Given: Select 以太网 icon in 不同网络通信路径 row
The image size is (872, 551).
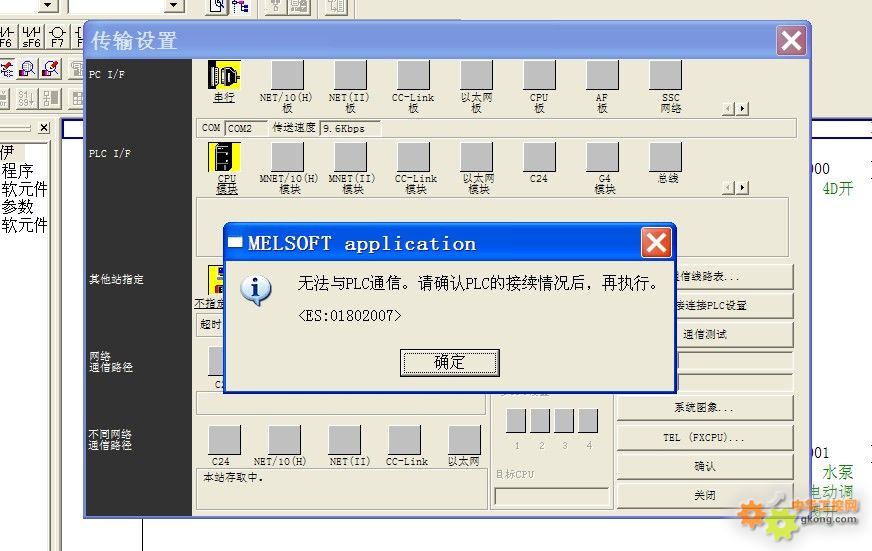Looking at the screenshot, I should 465,440.
